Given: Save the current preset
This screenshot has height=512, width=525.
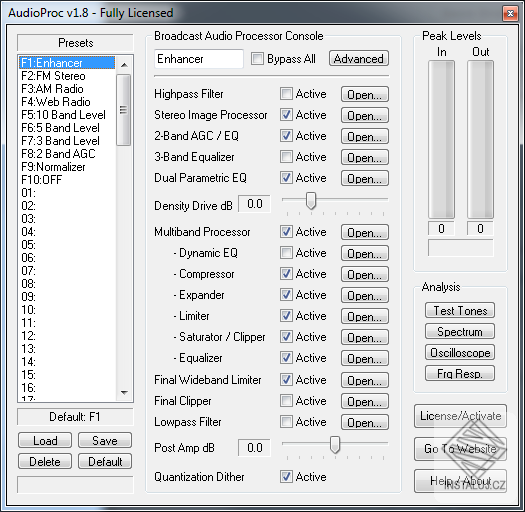Looking at the screenshot, I should (105, 440).
